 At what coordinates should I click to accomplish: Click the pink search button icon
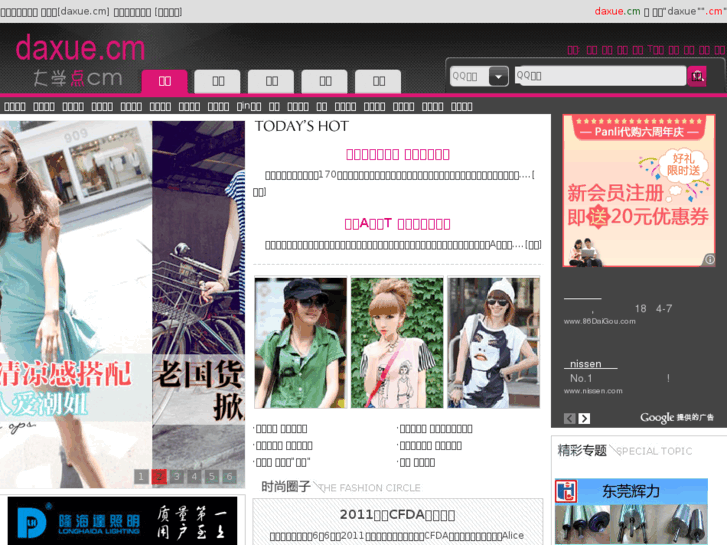point(697,76)
